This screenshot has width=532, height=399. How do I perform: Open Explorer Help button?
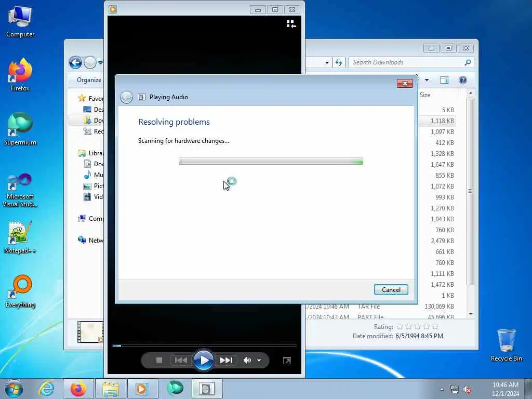coord(463,80)
